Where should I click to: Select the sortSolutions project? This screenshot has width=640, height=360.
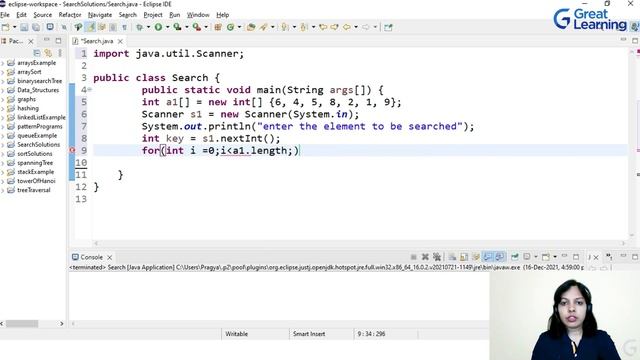[x=34, y=153]
